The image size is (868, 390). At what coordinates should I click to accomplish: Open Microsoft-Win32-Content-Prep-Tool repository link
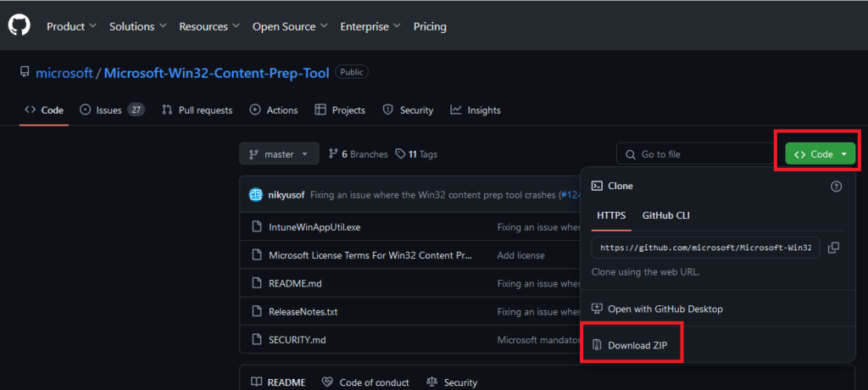pos(216,73)
